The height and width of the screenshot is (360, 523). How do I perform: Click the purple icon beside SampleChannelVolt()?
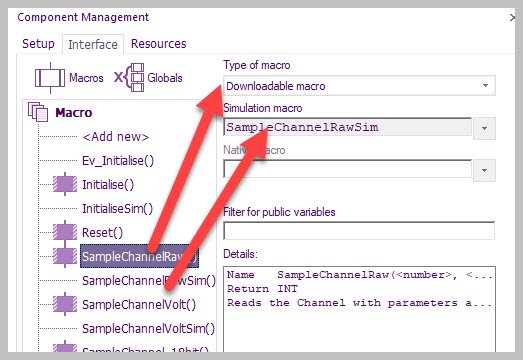coord(65,304)
